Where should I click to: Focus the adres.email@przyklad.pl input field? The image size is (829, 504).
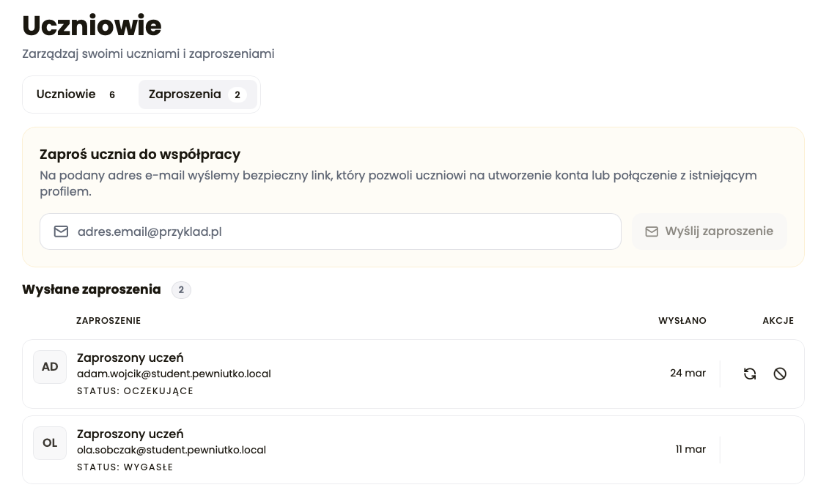331,231
